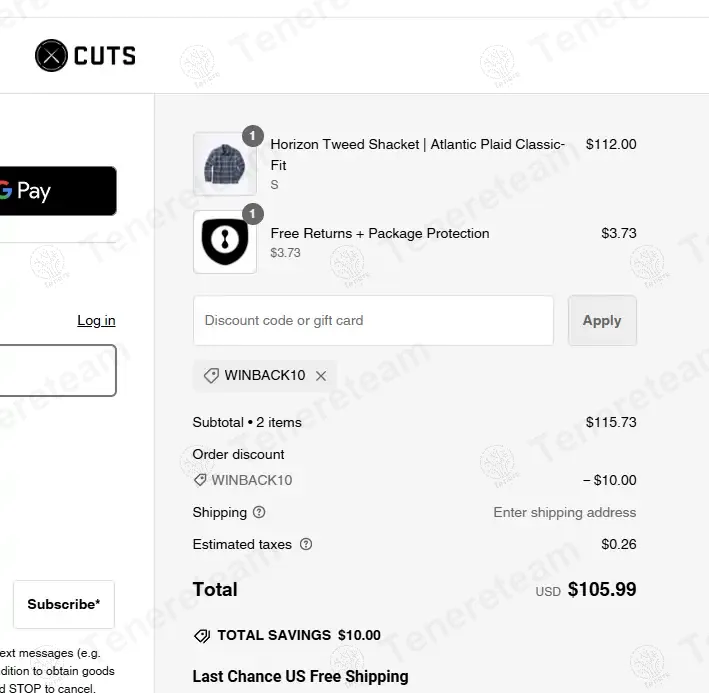Screen dimensions: 709x693
Task: Apply the entered discount code
Action: [x=602, y=321]
